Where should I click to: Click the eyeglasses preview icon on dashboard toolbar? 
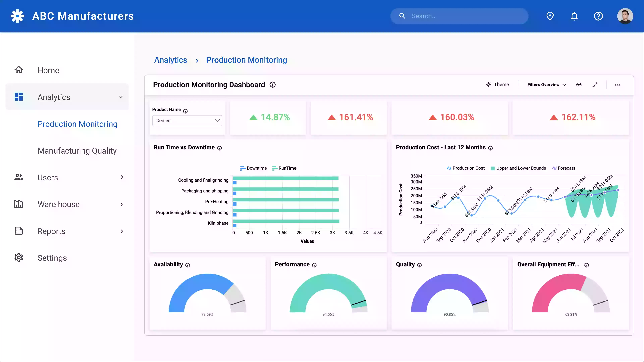coord(579,85)
